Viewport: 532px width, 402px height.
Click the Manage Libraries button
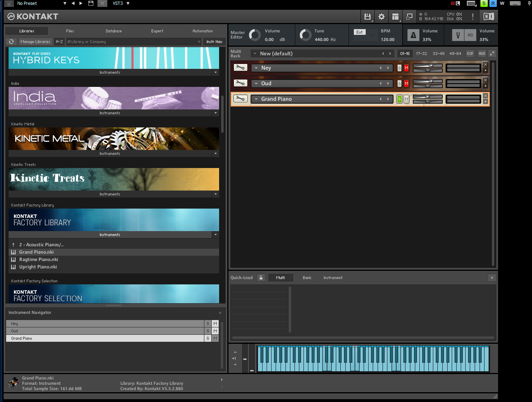[x=35, y=42]
